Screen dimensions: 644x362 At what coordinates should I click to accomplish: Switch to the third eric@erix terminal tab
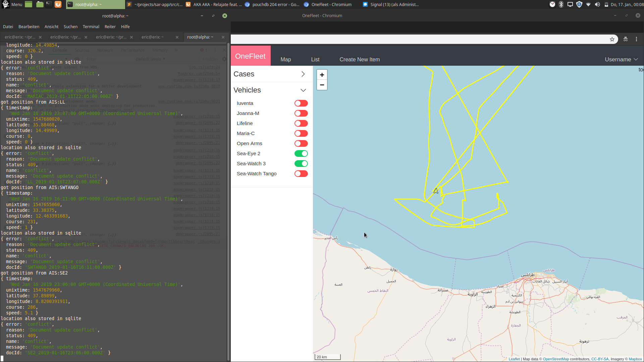tap(111, 37)
